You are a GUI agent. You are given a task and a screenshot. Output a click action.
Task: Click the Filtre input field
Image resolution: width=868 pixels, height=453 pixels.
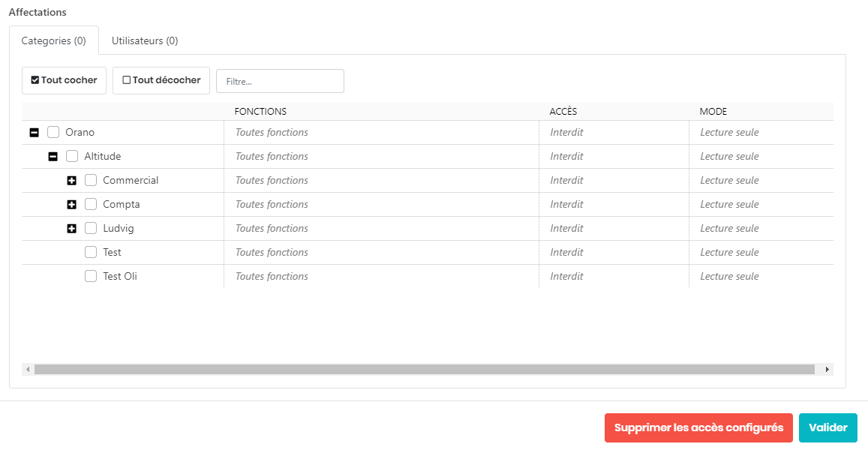(x=280, y=81)
